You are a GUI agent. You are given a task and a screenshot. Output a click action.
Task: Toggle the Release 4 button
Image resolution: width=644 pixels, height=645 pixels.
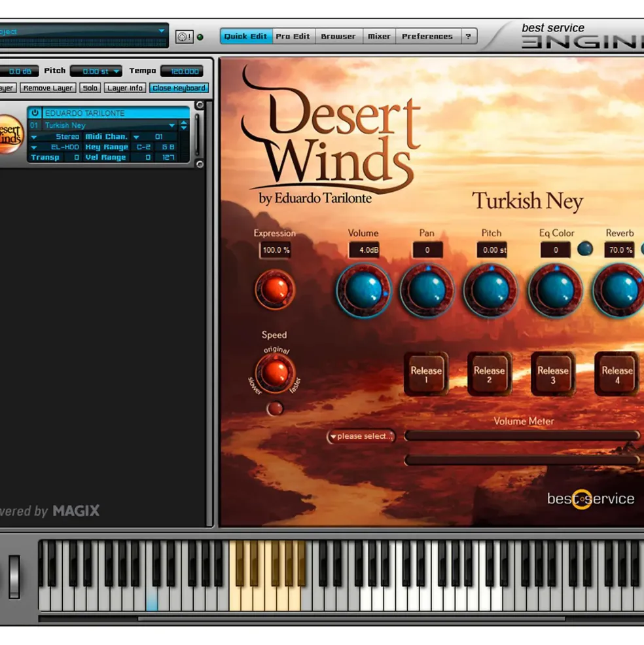click(617, 374)
